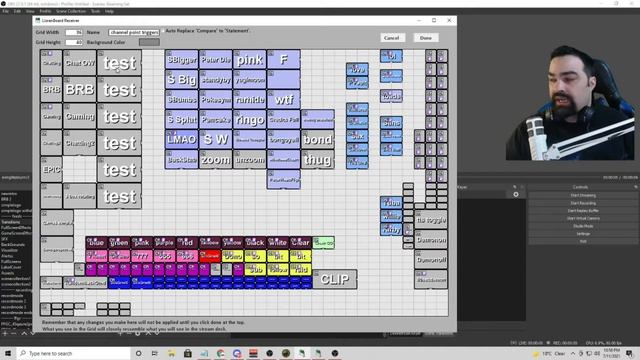Click Studio Mode in OBS Controls
640x360 pixels.
(x=583, y=226)
